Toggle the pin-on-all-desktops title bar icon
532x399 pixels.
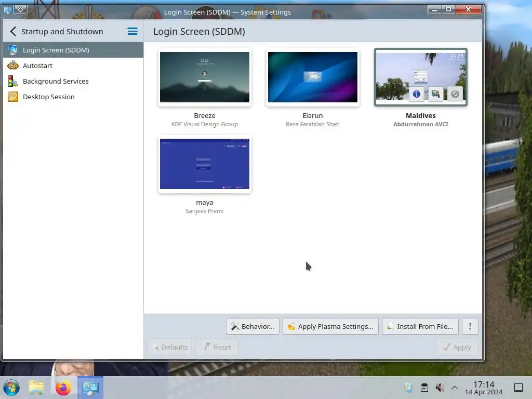20,10
